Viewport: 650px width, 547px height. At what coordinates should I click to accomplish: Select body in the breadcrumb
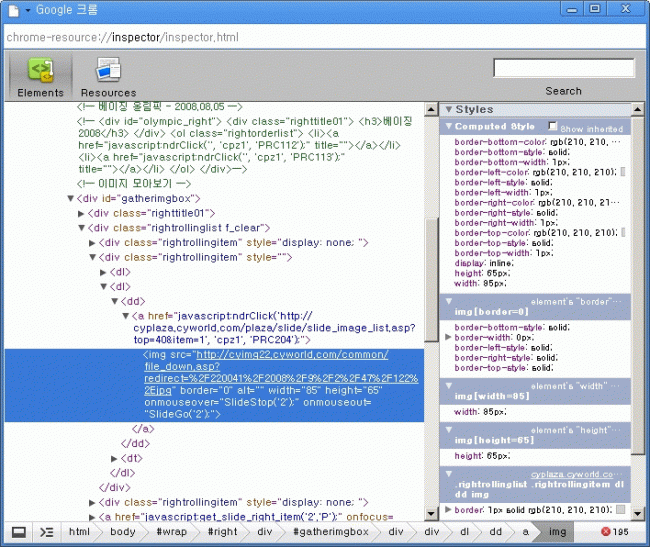click(x=123, y=532)
